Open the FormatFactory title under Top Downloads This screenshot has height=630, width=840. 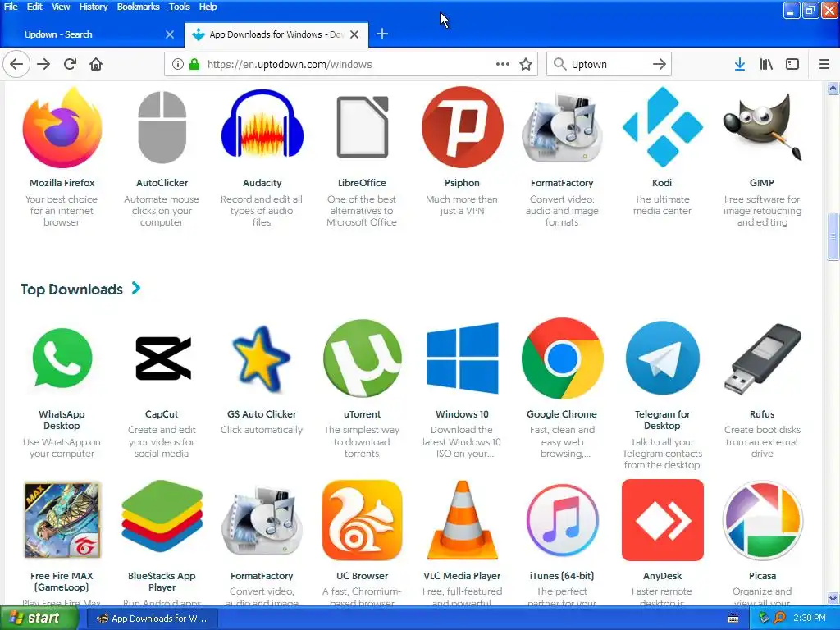tap(262, 576)
